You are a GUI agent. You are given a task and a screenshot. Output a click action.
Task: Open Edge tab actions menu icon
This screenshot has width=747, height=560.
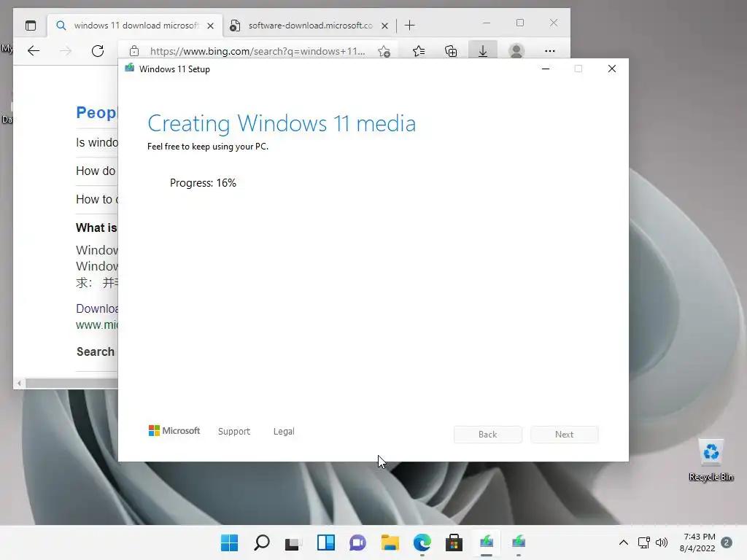[31, 26]
